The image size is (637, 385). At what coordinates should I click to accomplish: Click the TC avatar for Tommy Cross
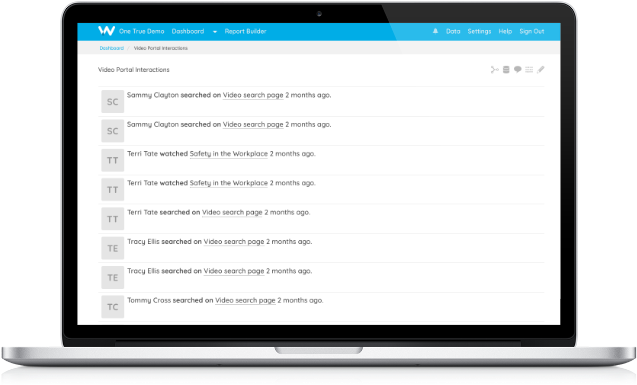pyautogui.click(x=113, y=307)
